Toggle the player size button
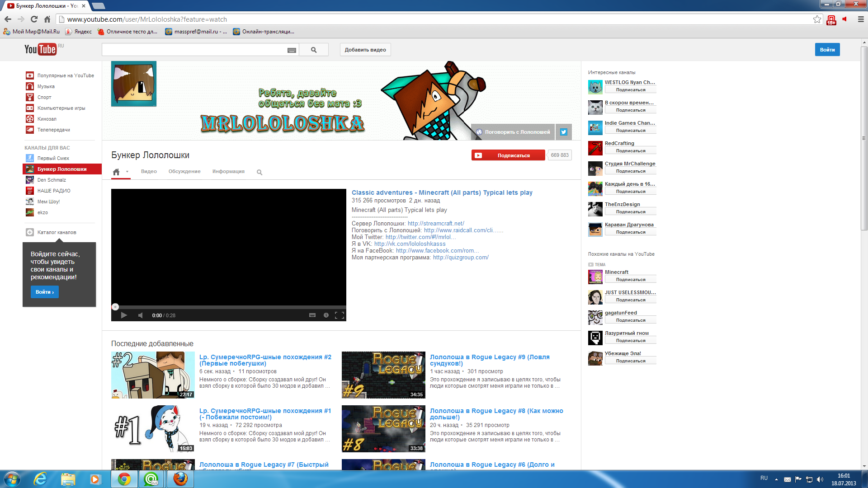 pos(312,315)
